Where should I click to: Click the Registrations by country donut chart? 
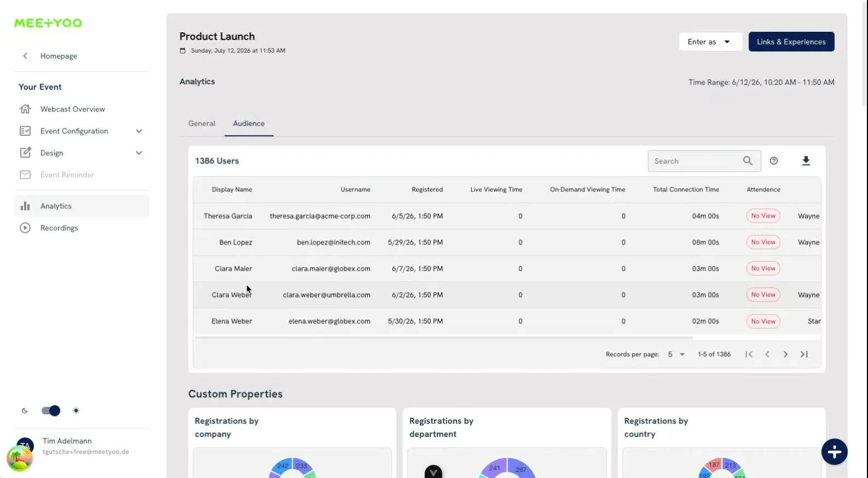pyautogui.click(x=722, y=468)
